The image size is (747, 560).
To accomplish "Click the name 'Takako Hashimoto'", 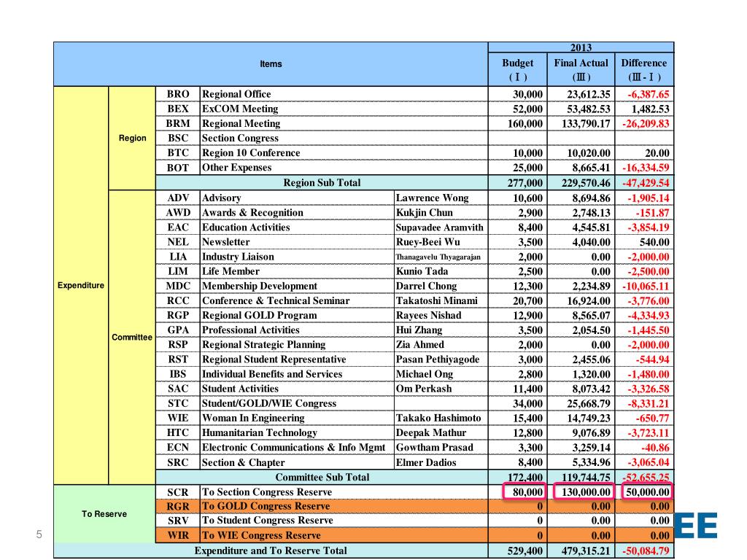I will (441, 418).
